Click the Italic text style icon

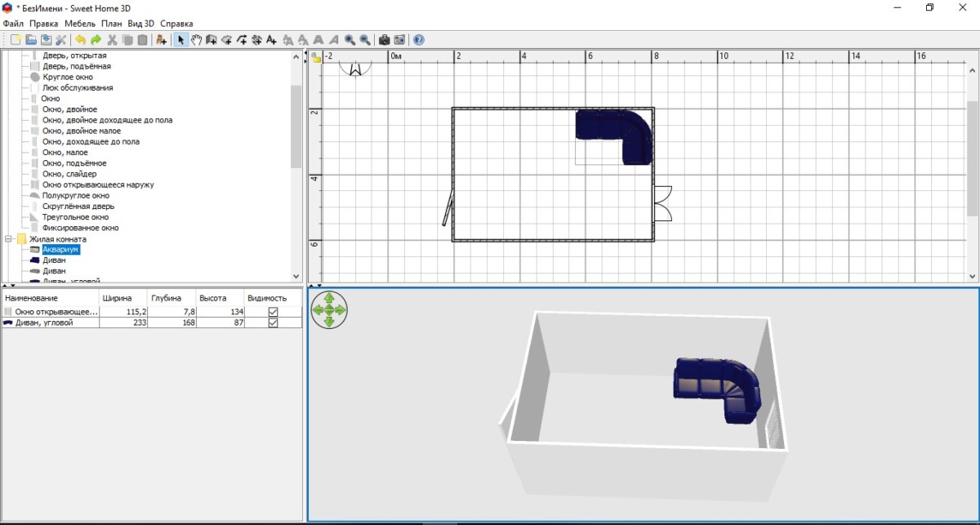333,39
